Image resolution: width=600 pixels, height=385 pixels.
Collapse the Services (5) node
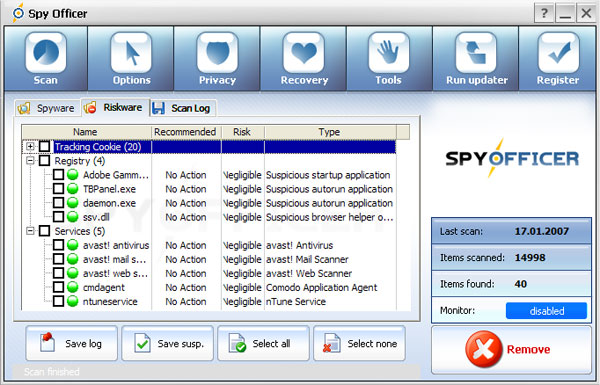coord(31,231)
